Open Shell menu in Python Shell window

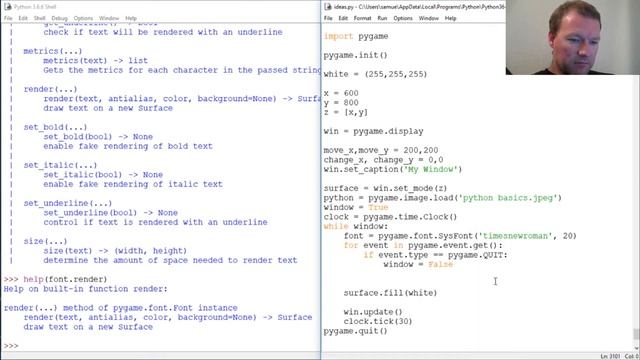click(x=40, y=18)
